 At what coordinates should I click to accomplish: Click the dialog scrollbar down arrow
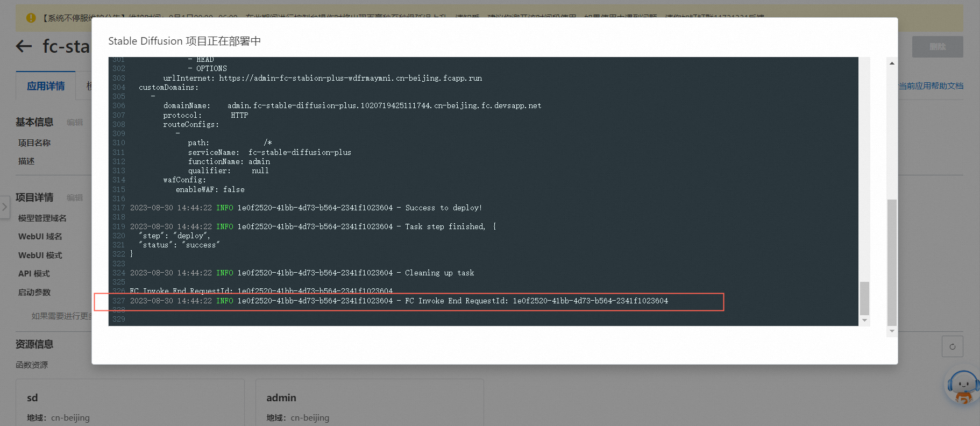coord(892,331)
